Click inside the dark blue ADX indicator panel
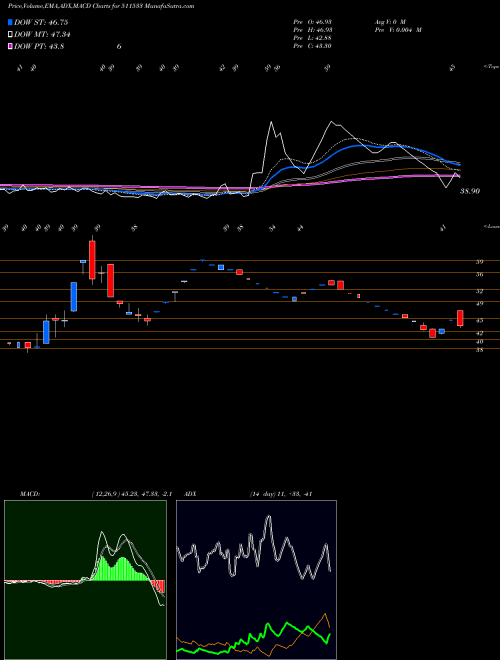The height and width of the screenshot is (660, 500). click(x=256, y=580)
